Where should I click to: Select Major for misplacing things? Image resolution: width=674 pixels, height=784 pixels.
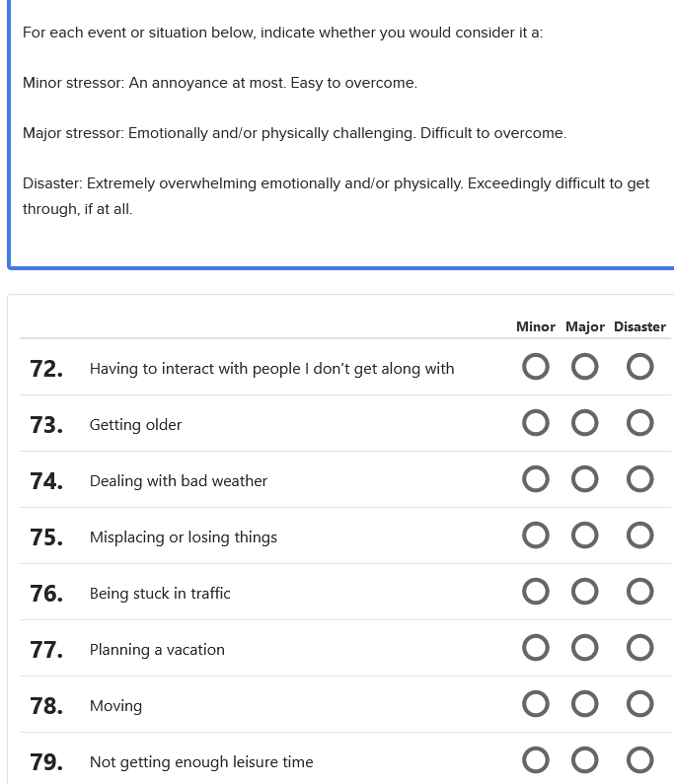(x=585, y=536)
